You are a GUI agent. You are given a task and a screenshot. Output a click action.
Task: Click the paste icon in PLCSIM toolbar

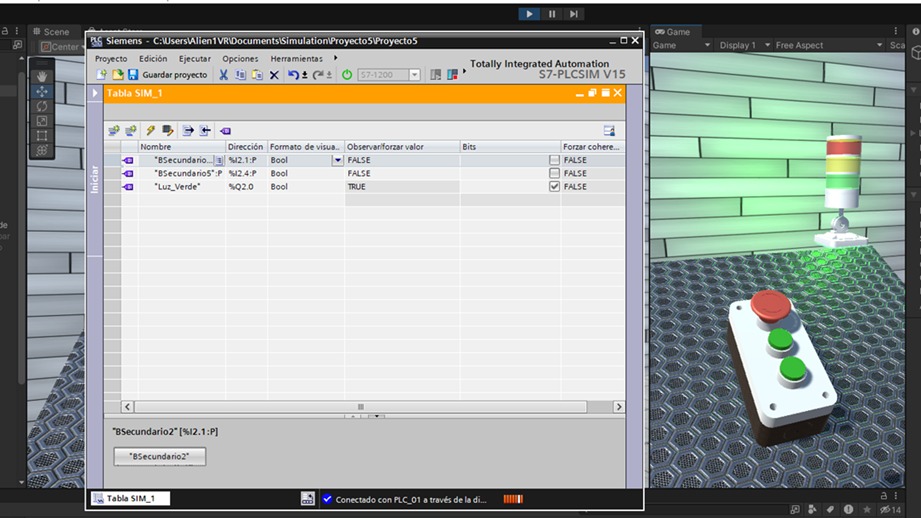pyautogui.click(x=257, y=75)
